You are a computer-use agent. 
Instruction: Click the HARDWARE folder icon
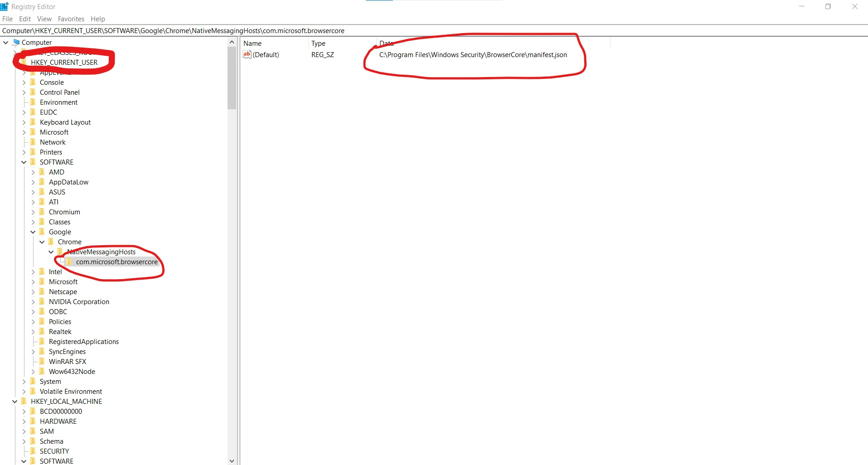pos(33,421)
